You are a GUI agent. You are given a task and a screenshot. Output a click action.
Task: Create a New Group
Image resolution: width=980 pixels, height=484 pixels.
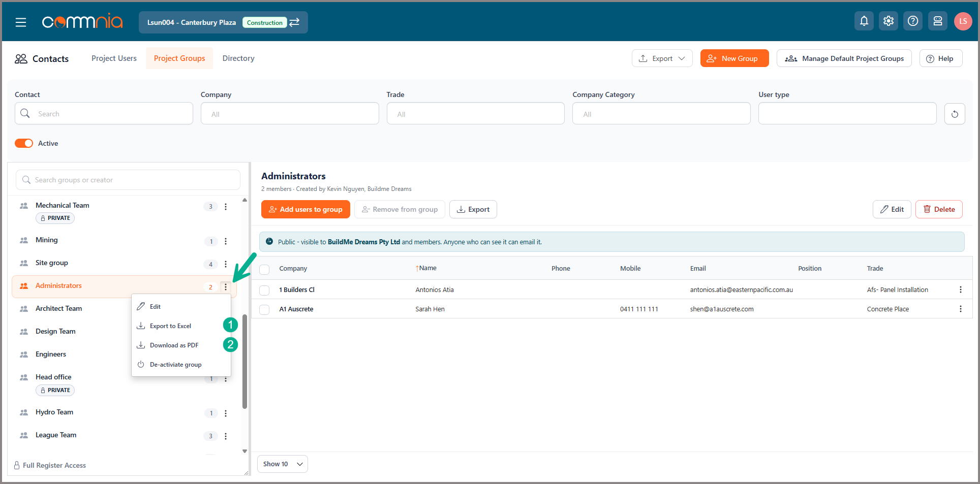(734, 58)
